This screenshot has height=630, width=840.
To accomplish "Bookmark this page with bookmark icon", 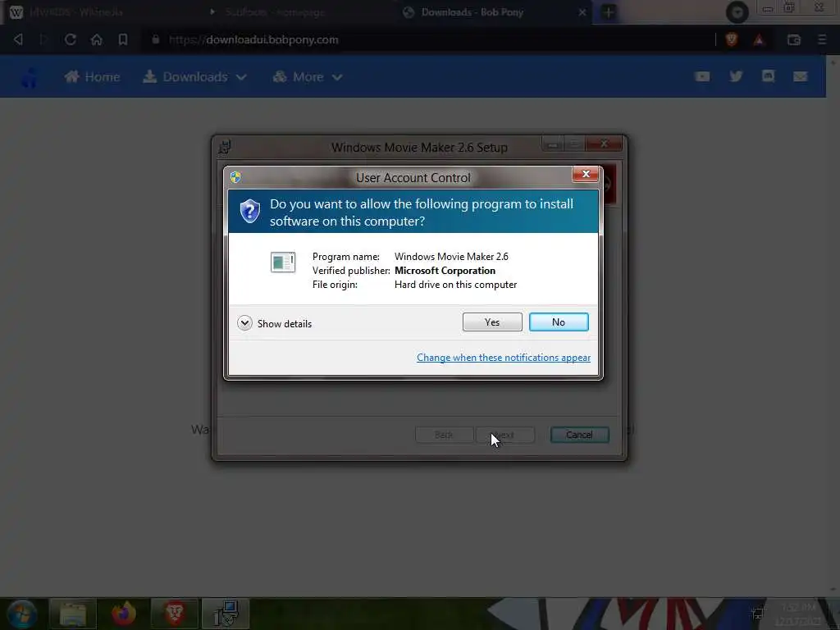I will click(x=123, y=39).
